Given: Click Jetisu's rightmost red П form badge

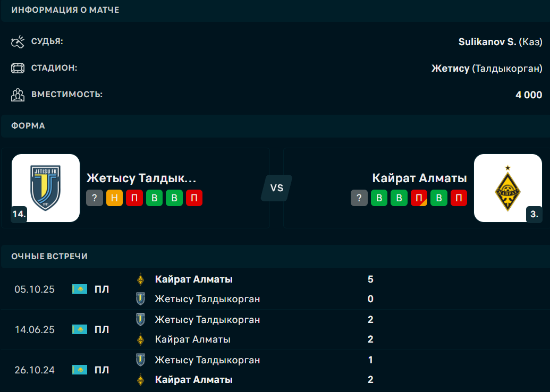Looking at the screenshot, I should tap(194, 198).
